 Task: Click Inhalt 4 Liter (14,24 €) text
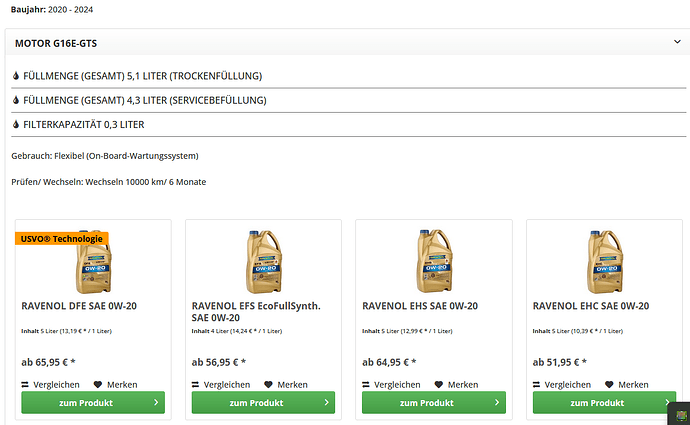[x=237, y=331]
